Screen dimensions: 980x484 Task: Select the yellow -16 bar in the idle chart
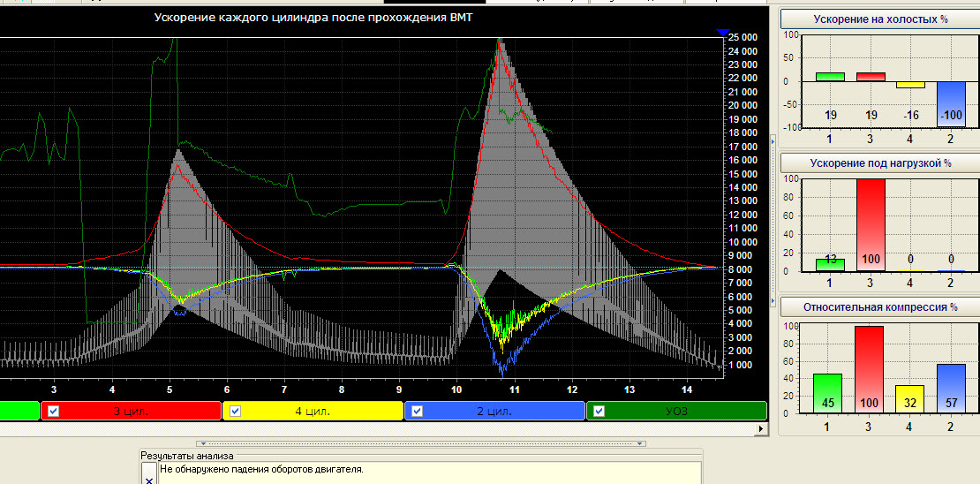[x=910, y=85]
